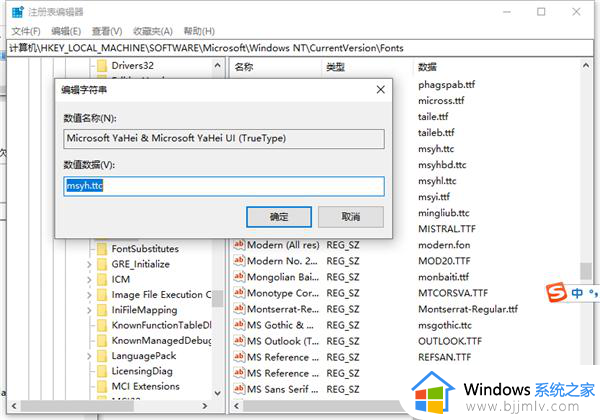Expand the LanguagePack tree node
Viewport: 600px width, 420px height.
point(89,356)
